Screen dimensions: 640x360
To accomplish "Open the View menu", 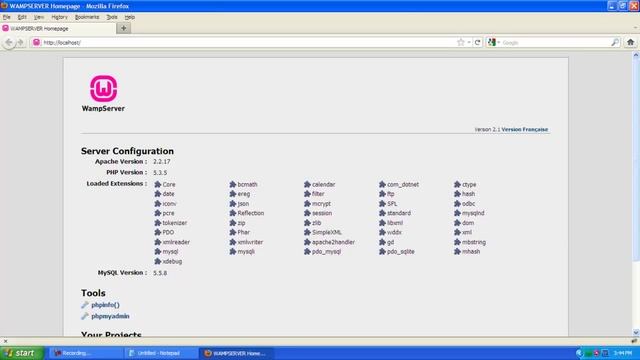I will click(x=39, y=17).
